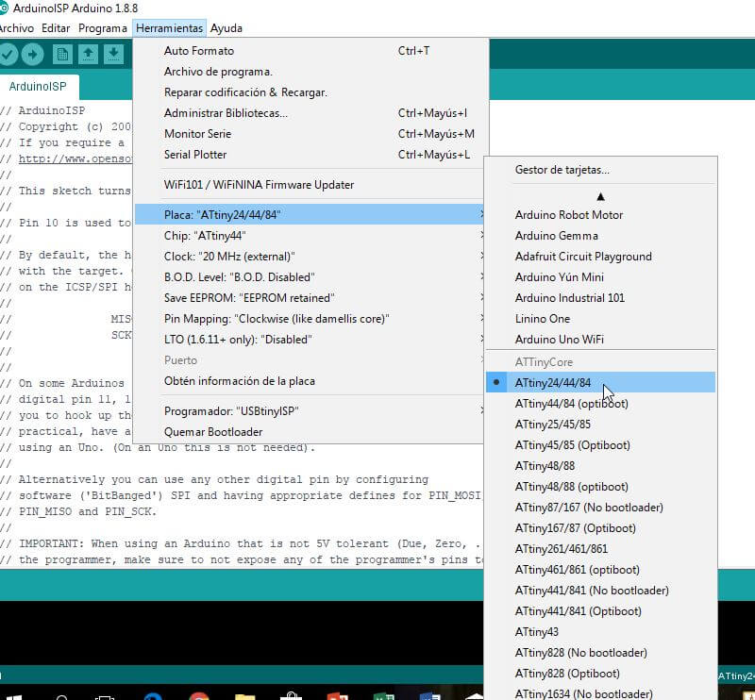Select the ArduinoISP sketch tab
The height and width of the screenshot is (700, 755).
coord(38,87)
